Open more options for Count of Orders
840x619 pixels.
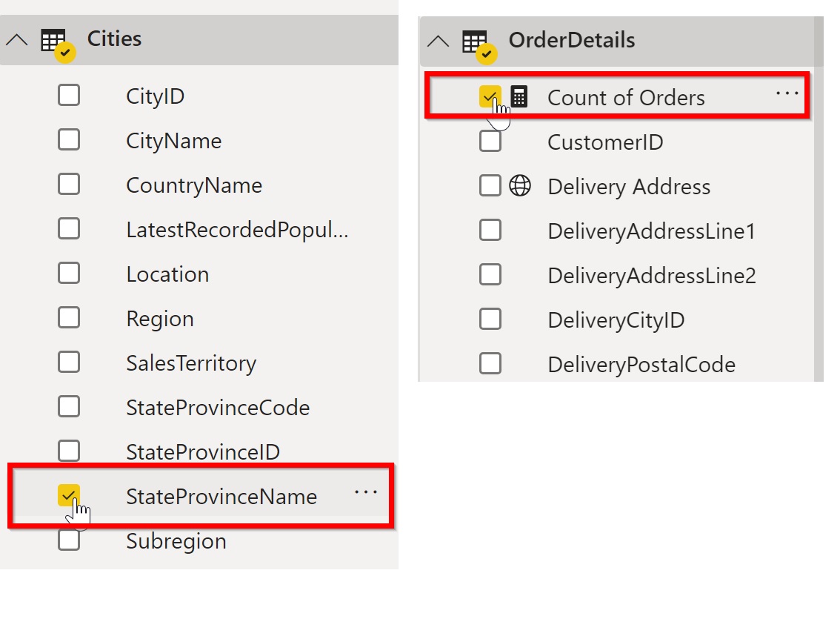(x=787, y=94)
